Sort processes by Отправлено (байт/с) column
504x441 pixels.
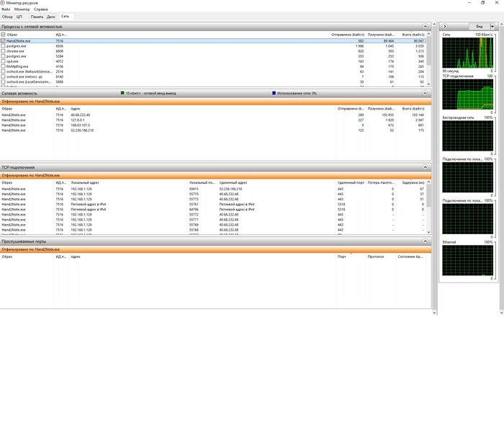tap(348, 35)
